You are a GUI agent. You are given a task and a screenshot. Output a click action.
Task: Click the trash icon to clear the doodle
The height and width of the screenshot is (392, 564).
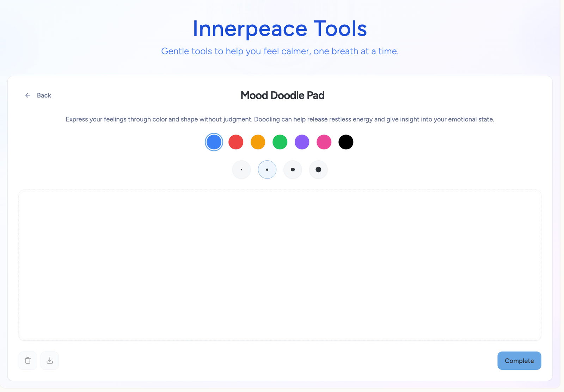pyautogui.click(x=28, y=360)
